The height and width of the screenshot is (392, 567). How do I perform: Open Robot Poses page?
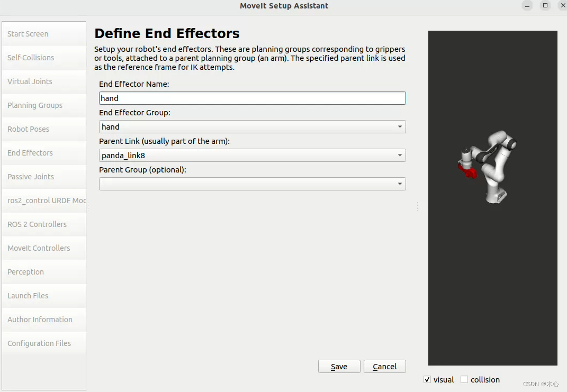point(44,129)
